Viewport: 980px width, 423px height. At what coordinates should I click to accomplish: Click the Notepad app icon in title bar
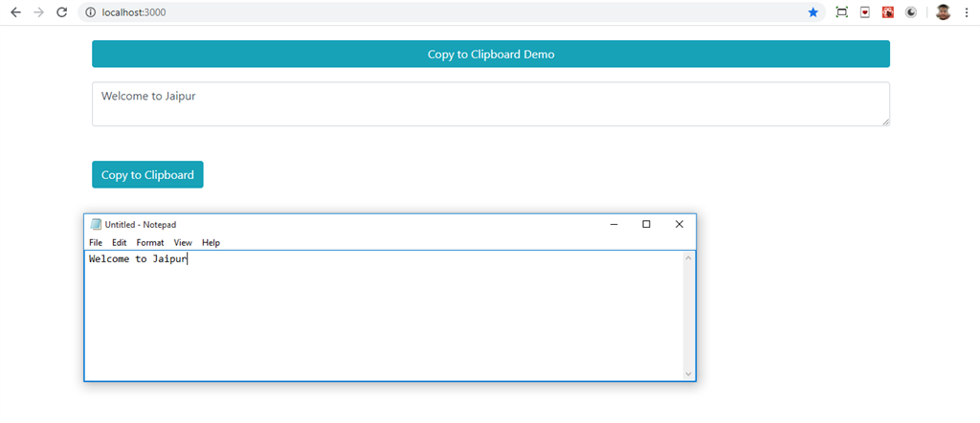point(96,224)
